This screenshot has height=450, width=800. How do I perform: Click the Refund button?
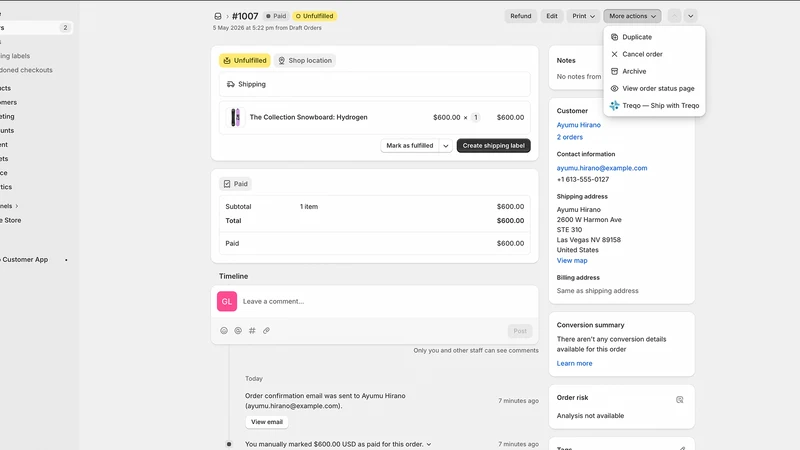click(520, 16)
